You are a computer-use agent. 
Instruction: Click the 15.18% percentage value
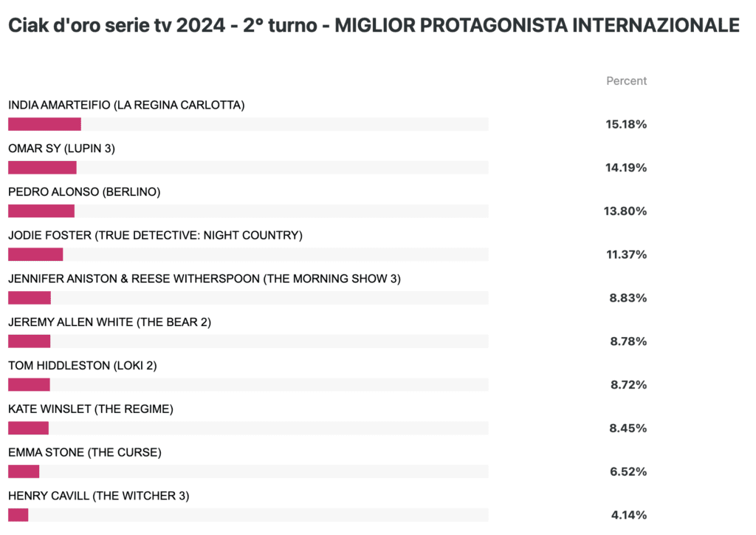(626, 124)
